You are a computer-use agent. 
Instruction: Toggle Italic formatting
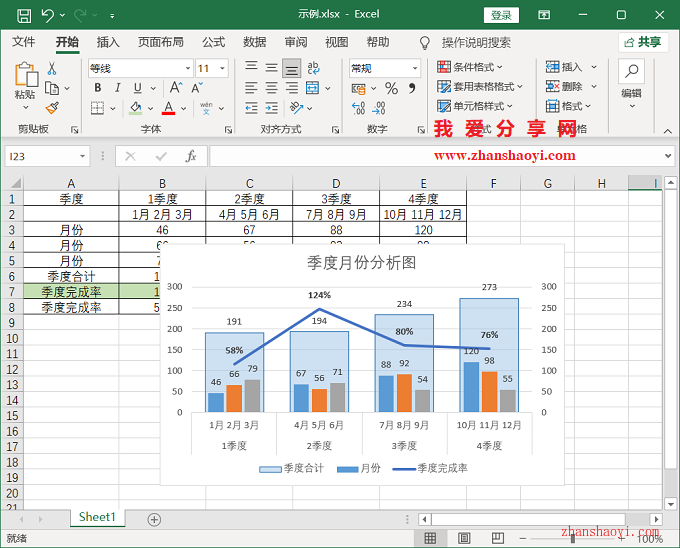118,88
